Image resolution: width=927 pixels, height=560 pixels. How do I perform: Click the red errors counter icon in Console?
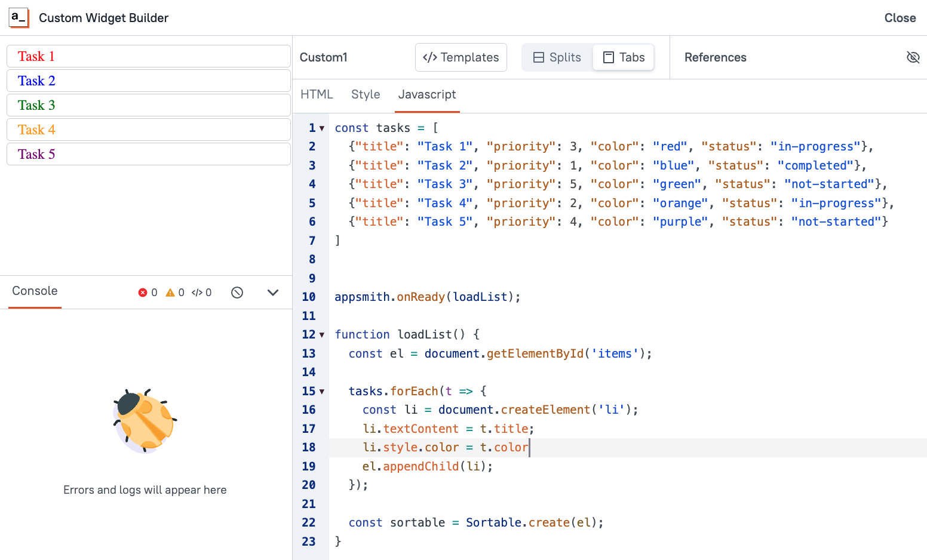click(142, 292)
